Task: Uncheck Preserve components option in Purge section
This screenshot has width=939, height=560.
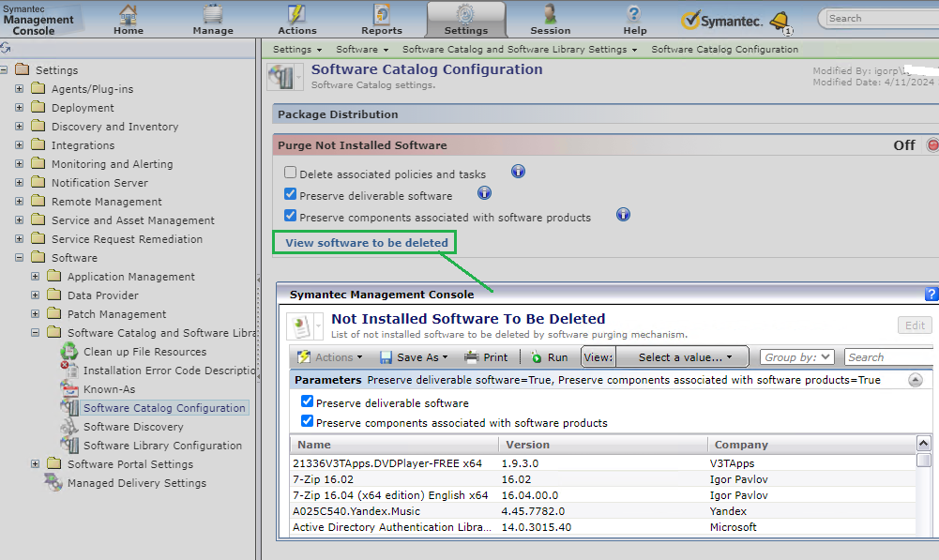Action: coord(291,216)
